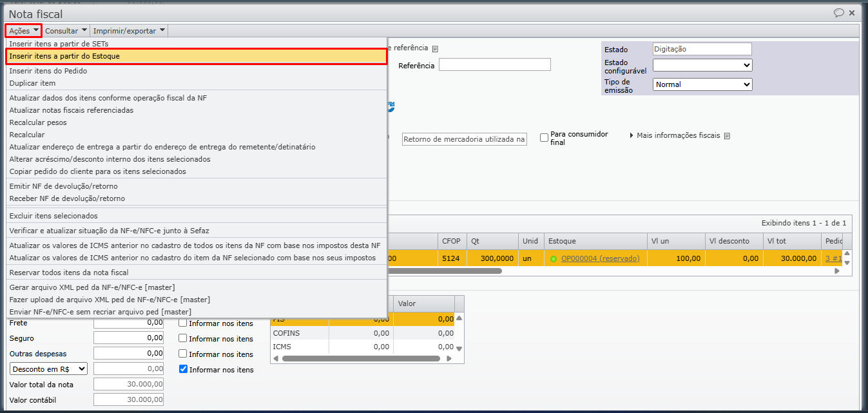Click the items grid scroll-down arrow
The image size is (868, 413).
pyautogui.click(x=847, y=263)
